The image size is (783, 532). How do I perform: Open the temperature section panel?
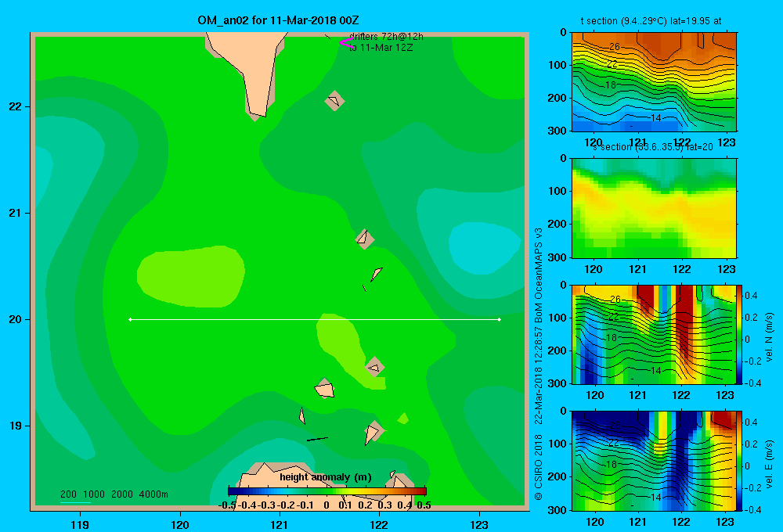coord(654,82)
